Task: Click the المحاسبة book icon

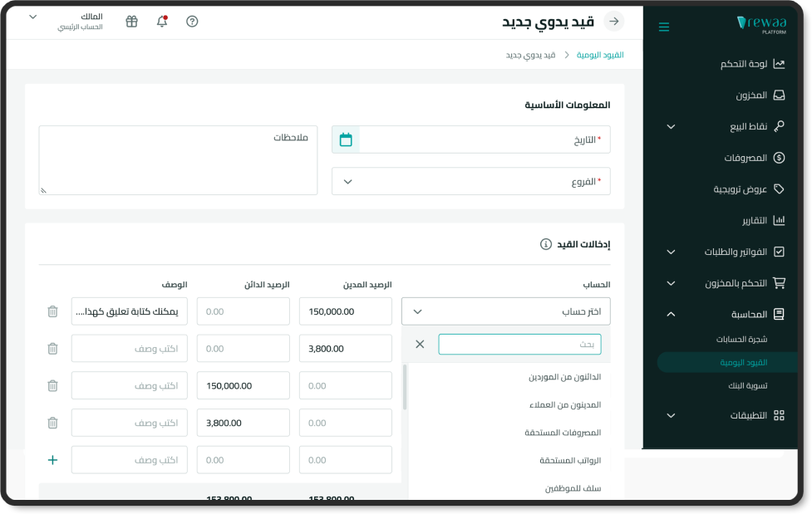Action: (x=779, y=314)
